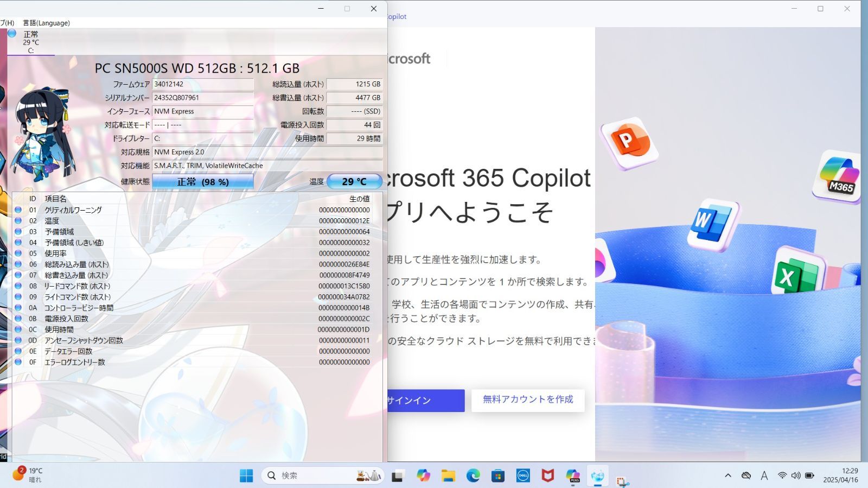The image size is (868, 488).
Task: Open the clock and date 12:29 panel
Action: point(840,476)
